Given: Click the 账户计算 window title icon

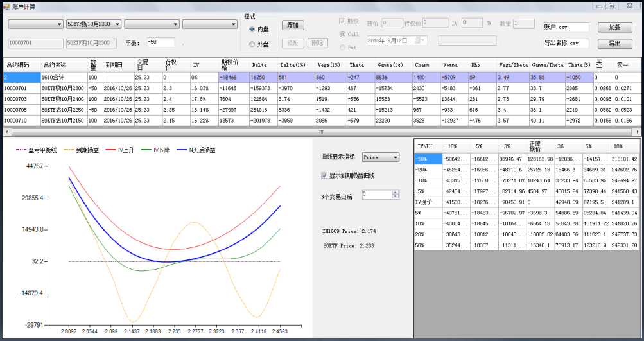Looking at the screenshot, I should coord(6,6).
